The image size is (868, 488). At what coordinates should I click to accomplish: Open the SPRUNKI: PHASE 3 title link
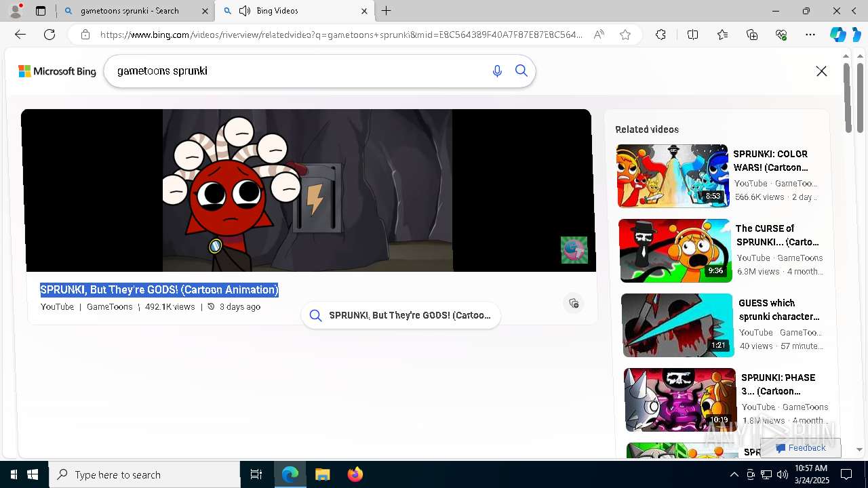point(778,384)
